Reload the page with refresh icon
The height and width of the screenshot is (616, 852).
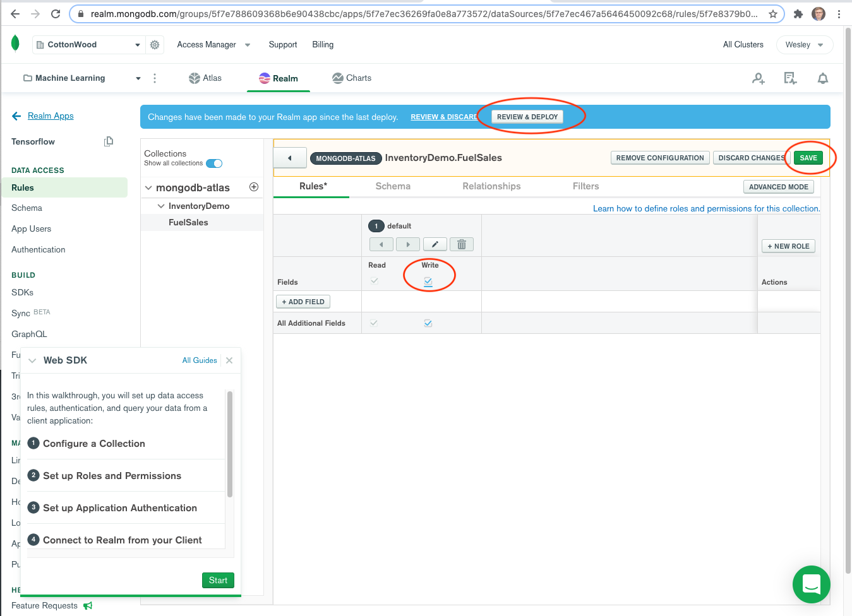click(56, 13)
